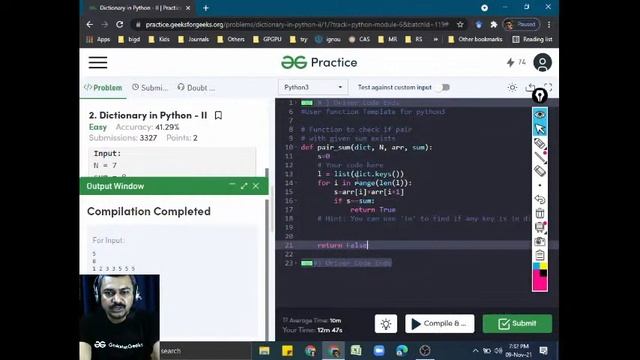The width and height of the screenshot is (640, 360).
Task: Open the Python3 language dropdown
Action: pyautogui.click(x=313, y=87)
